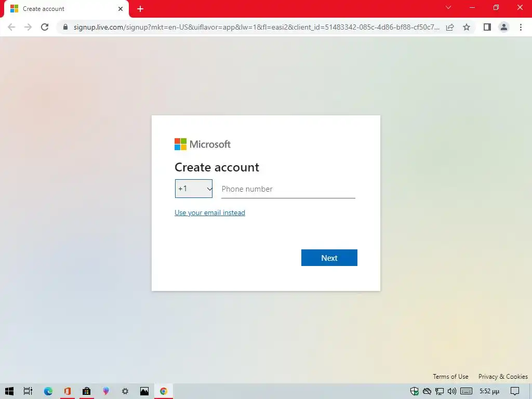Open Photos app on taskbar
This screenshot has height=399, width=532.
pos(144,391)
